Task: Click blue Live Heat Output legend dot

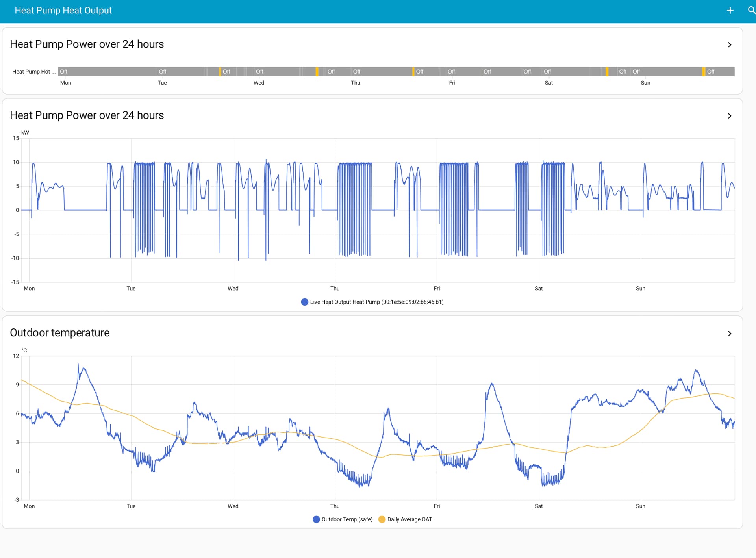Action: tap(304, 302)
